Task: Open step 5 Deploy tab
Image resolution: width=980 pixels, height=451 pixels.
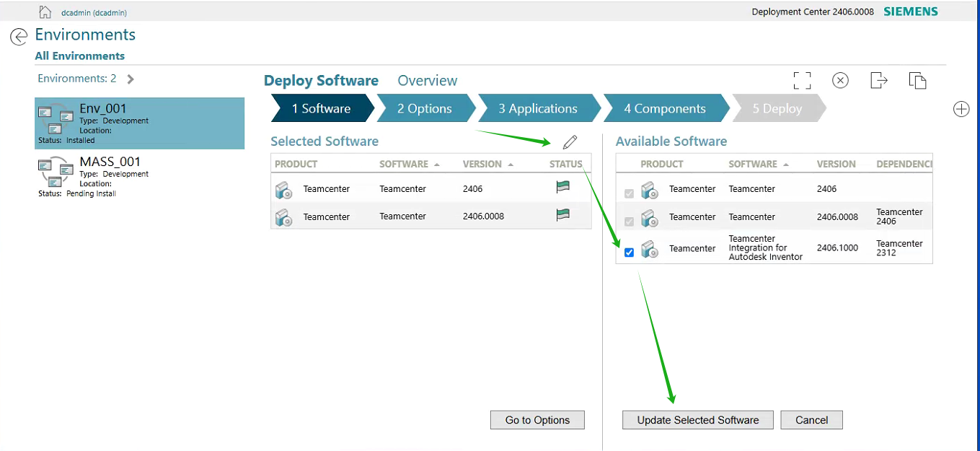Action: [777, 108]
